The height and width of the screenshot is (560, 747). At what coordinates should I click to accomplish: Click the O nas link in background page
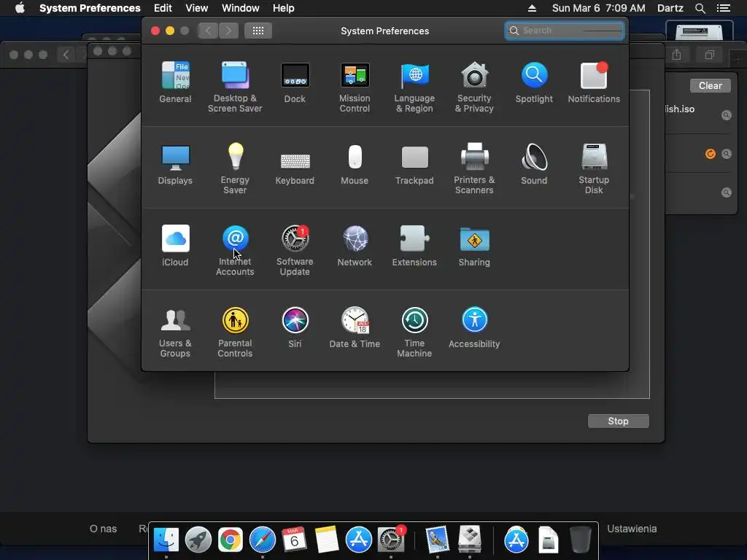pos(103,529)
